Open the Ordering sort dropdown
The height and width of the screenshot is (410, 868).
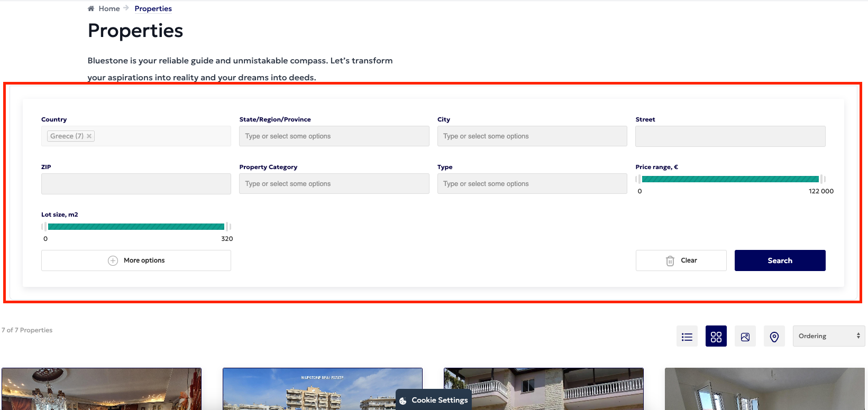pos(828,336)
